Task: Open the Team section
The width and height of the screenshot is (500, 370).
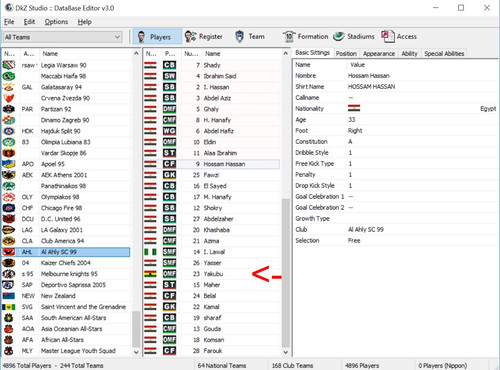Action: coord(250,37)
